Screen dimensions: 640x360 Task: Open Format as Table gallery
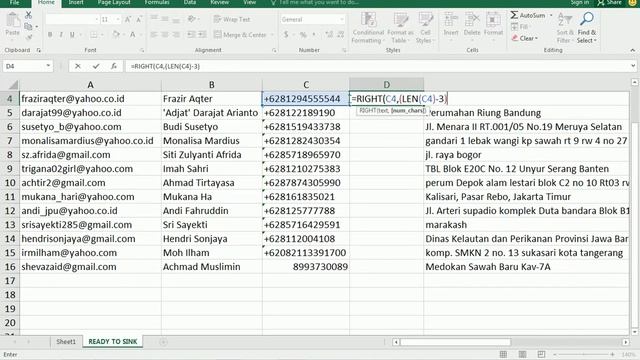point(400,28)
